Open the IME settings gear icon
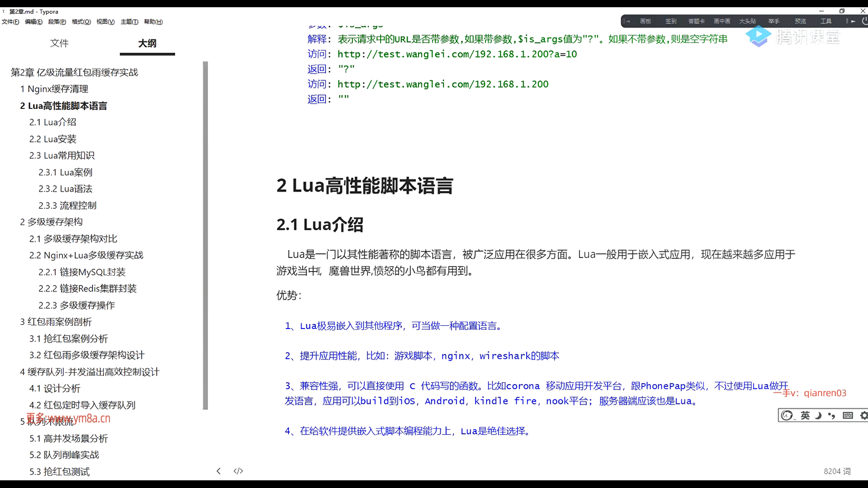Screen dimensions: 868x488 [863, 415]
